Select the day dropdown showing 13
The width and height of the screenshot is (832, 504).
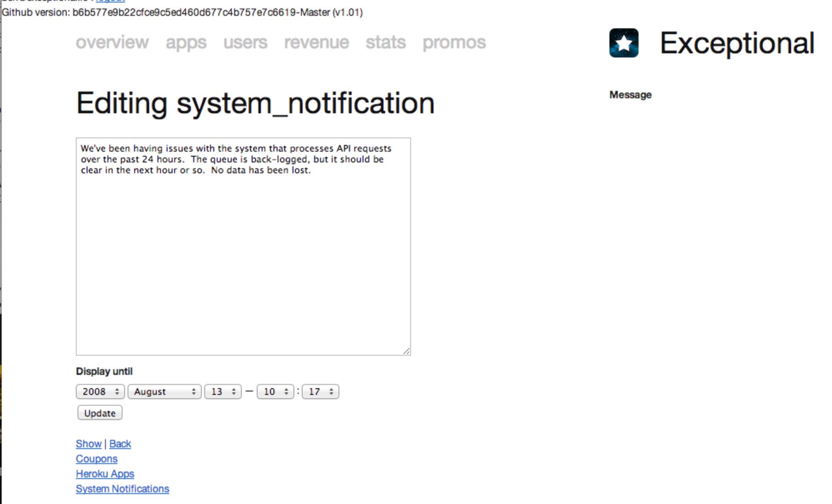click(x=222, y=391)
